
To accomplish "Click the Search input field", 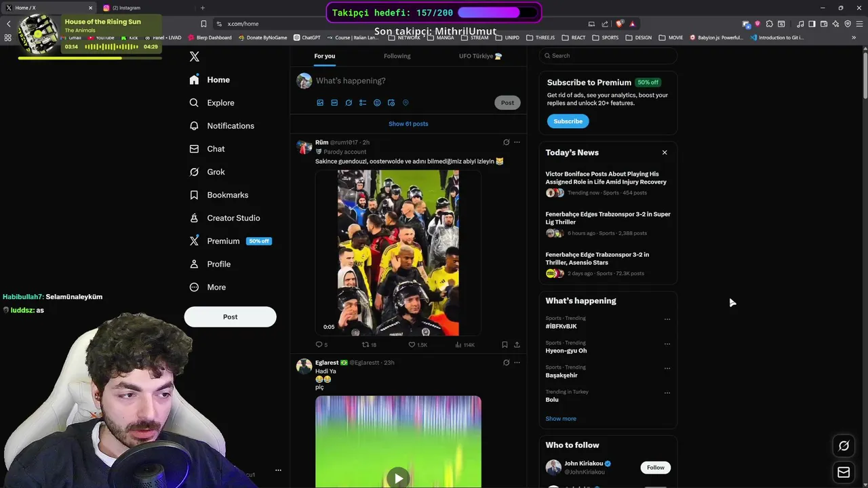I will click(x=608, y=56).
